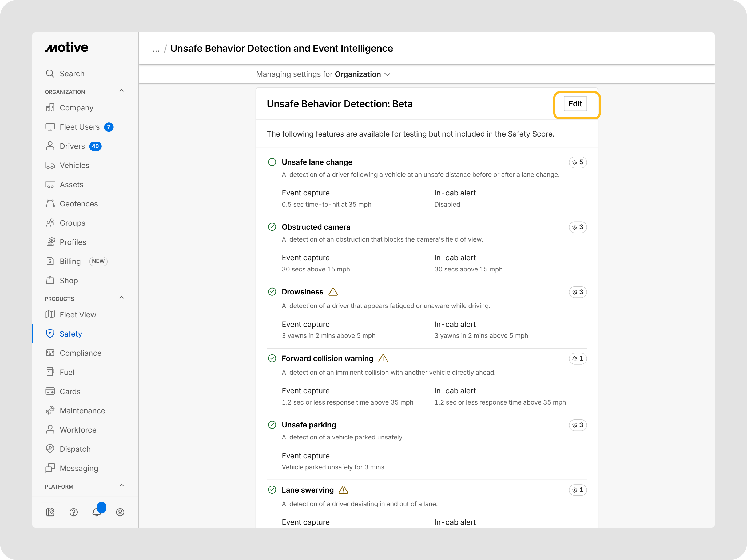Click the Edit button
Viewport: 747px width, 560px height.
[x=575, y=104]
